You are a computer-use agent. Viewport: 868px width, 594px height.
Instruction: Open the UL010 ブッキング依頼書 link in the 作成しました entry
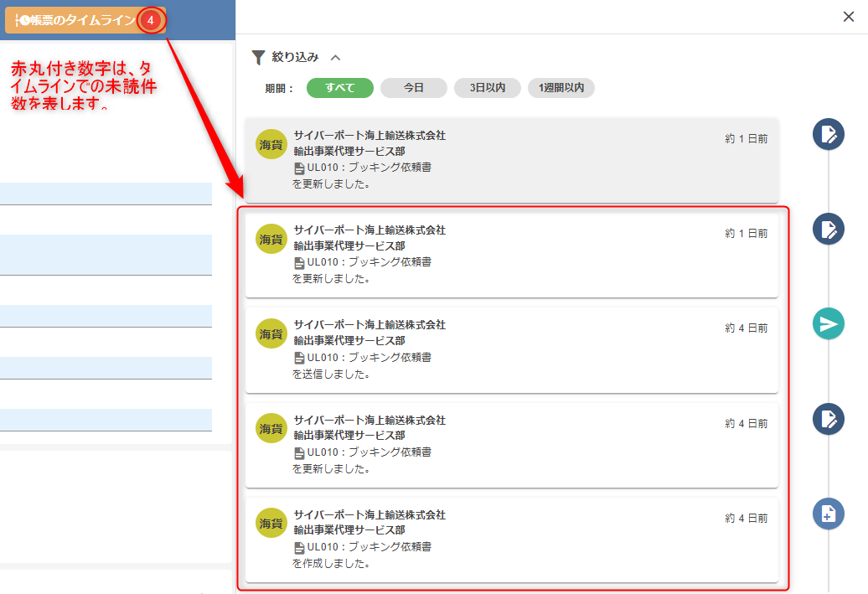coord(369,547)
